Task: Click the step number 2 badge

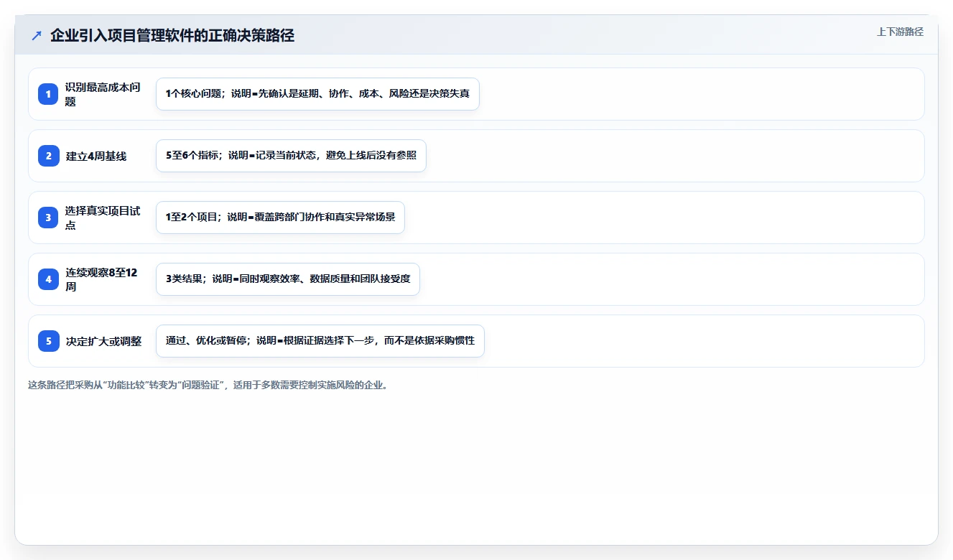Action: (48, 156)
